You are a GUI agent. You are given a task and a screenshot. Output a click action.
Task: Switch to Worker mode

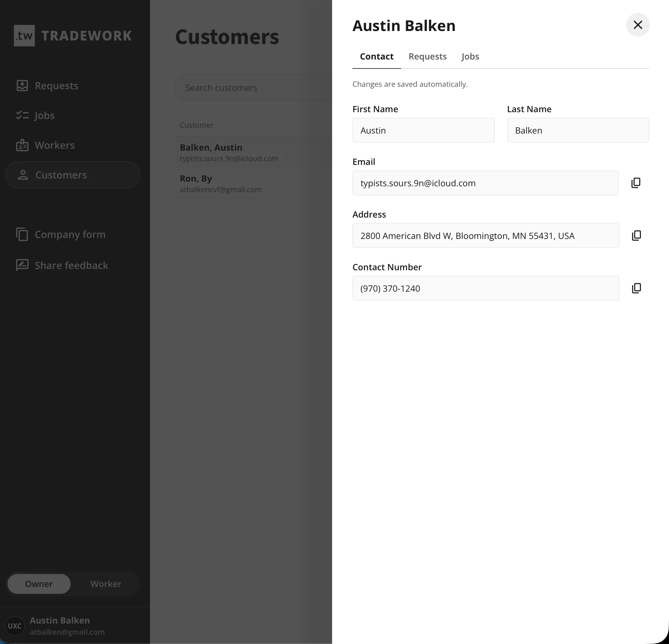pos(106,584)
